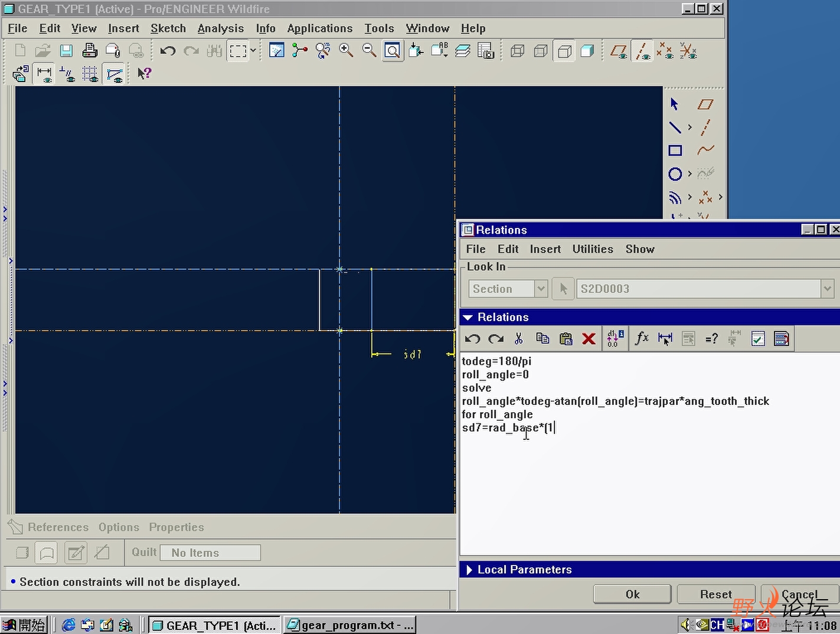Expand the Local Parameters section

(x=469, y=570)
